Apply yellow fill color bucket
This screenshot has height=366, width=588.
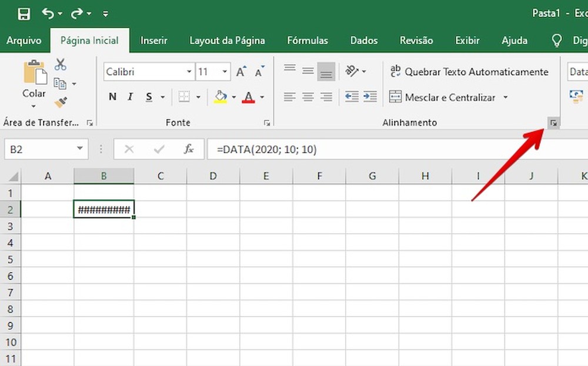coord(220,97)
